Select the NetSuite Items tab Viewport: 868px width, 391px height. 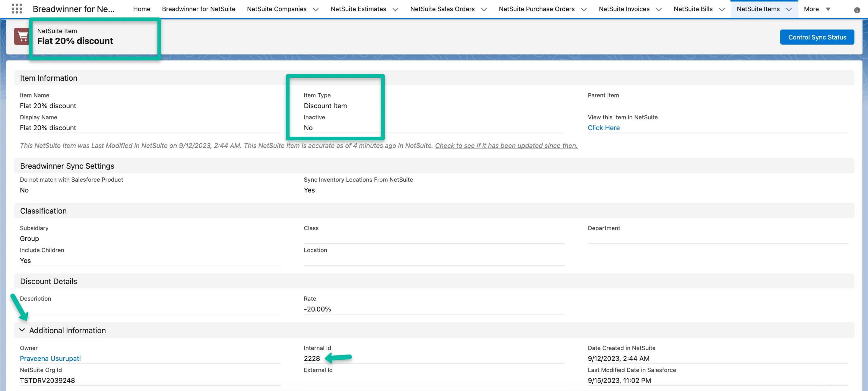coord(758,9)
